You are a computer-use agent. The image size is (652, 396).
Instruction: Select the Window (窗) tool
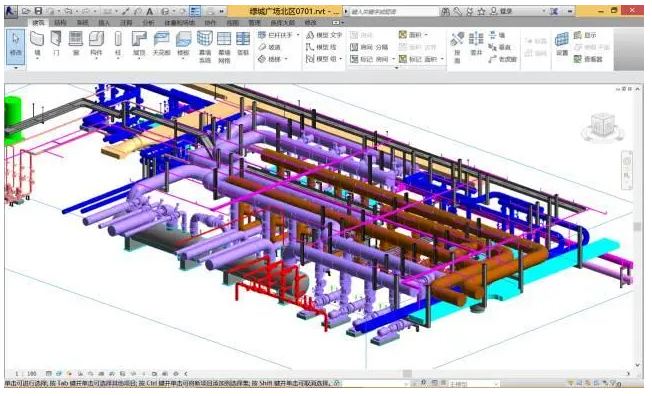click(75, 44)
